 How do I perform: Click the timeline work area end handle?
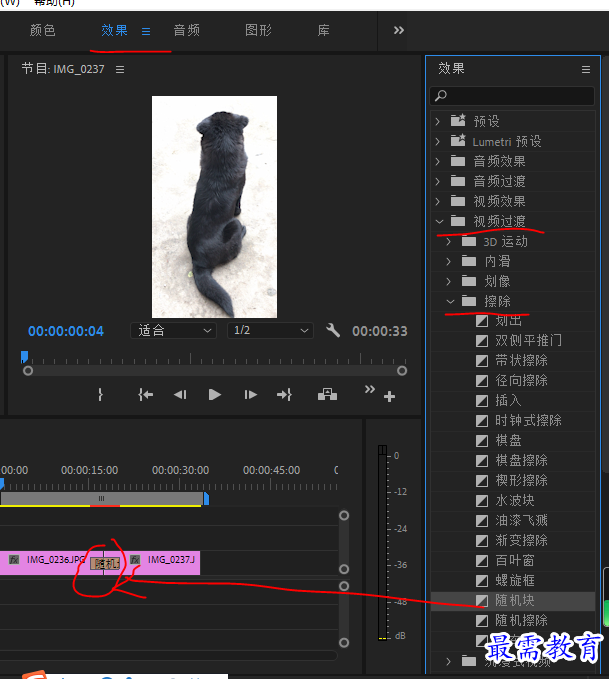click(207, 499)
